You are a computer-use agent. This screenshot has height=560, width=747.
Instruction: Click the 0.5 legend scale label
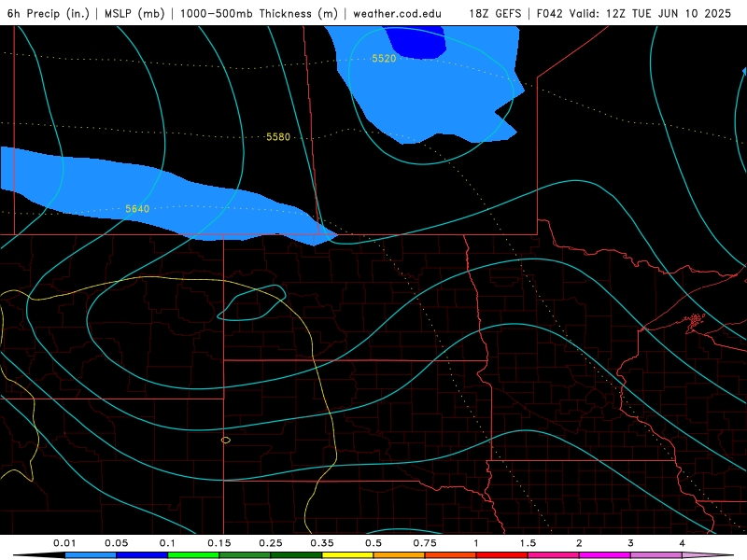click(373, 543)
